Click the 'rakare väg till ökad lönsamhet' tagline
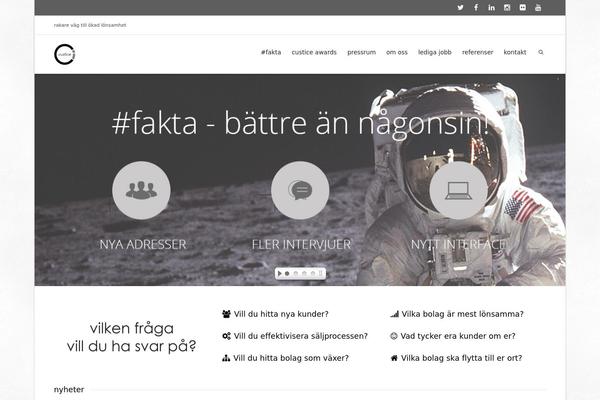 coord(90,25)
